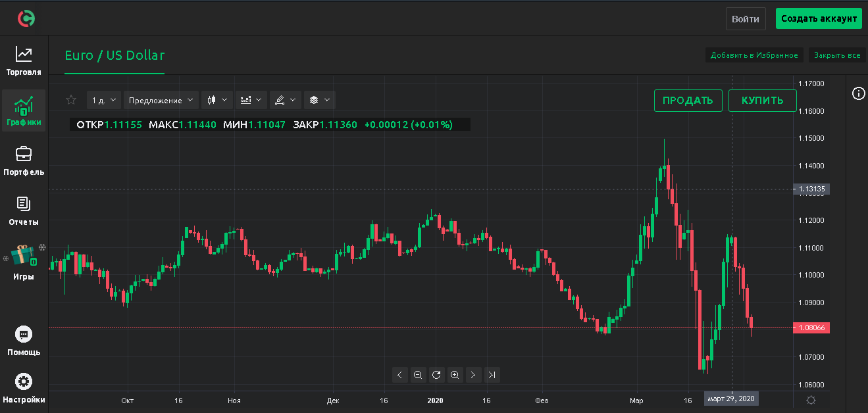Screen dimensions: 868x413
Task: Zoom in the chart
Action: click(x=455, y=375)
